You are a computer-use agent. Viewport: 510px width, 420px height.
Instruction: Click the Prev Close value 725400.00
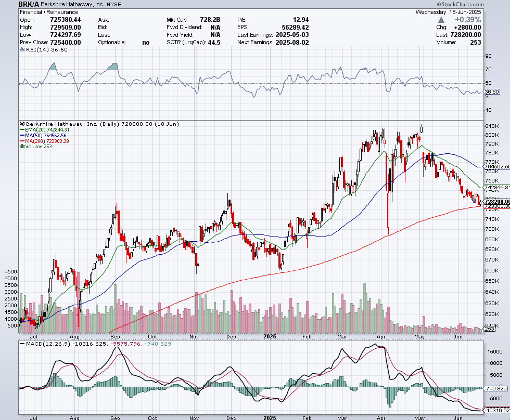(66, 42)
